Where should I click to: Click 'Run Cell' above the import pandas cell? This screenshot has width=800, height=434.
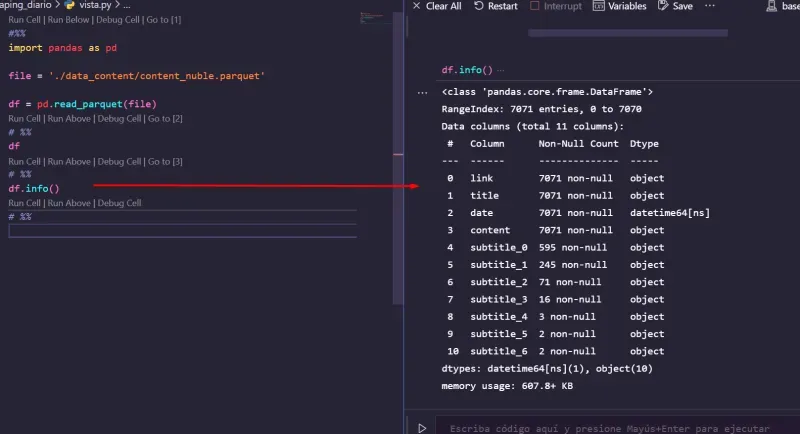(x=24, y=20)
